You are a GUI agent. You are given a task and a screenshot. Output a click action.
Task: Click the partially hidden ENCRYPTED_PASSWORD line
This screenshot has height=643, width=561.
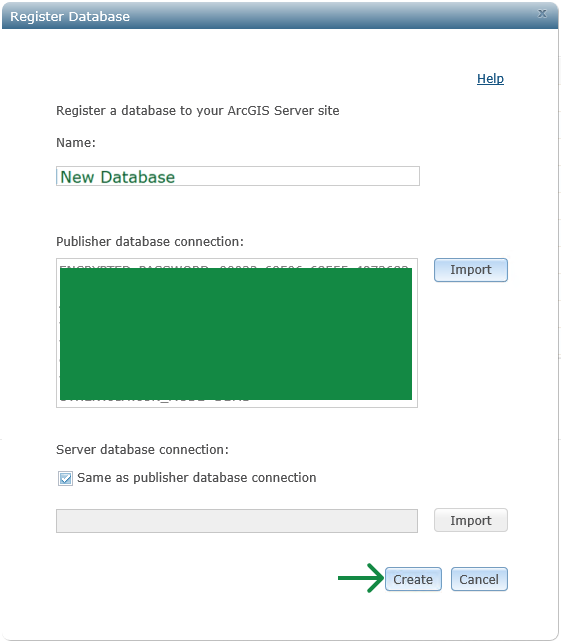pos(234,266)
